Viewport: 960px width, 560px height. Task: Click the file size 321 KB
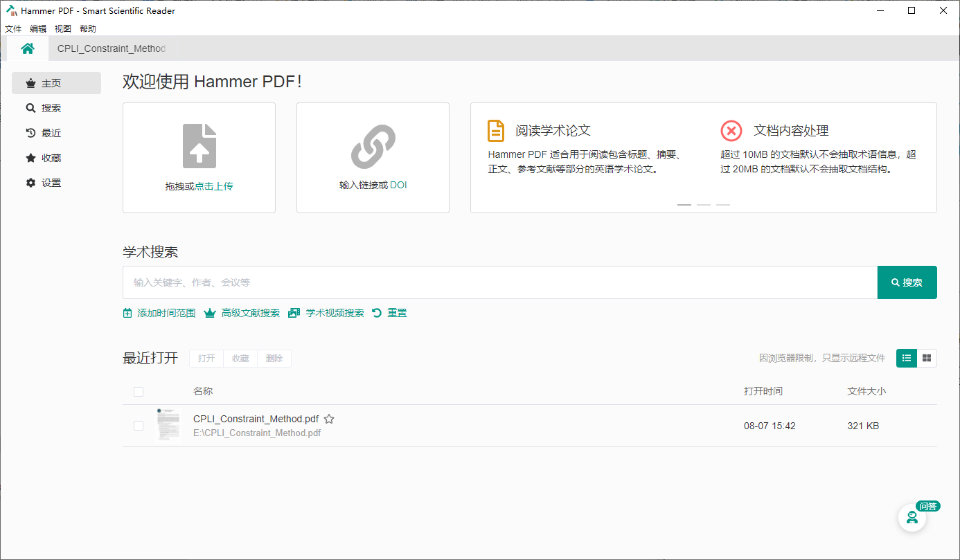863,426
